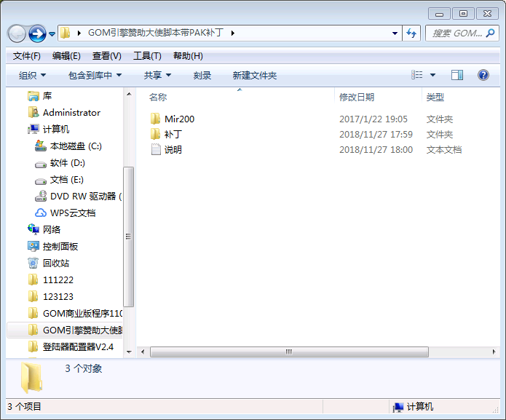
Task: Open the 共享 dropdown
Action: click(157, 76)
